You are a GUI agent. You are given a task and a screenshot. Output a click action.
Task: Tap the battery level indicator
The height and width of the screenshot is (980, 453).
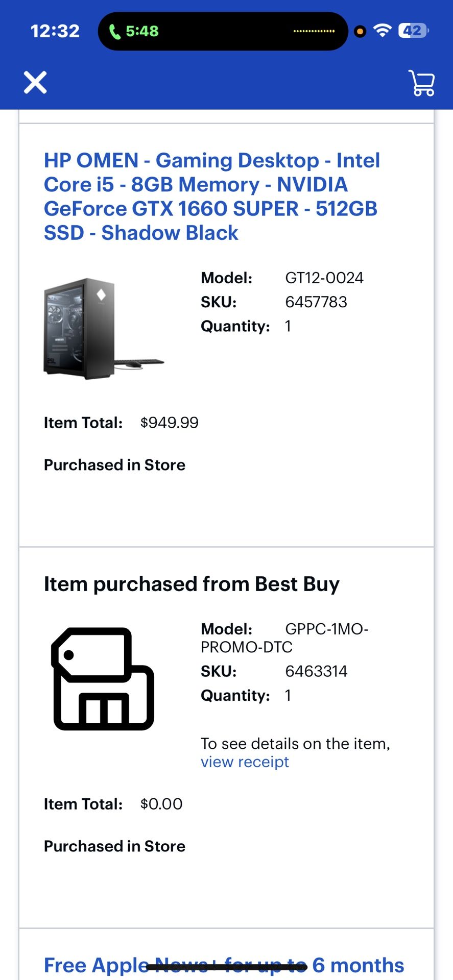[413, 31]
